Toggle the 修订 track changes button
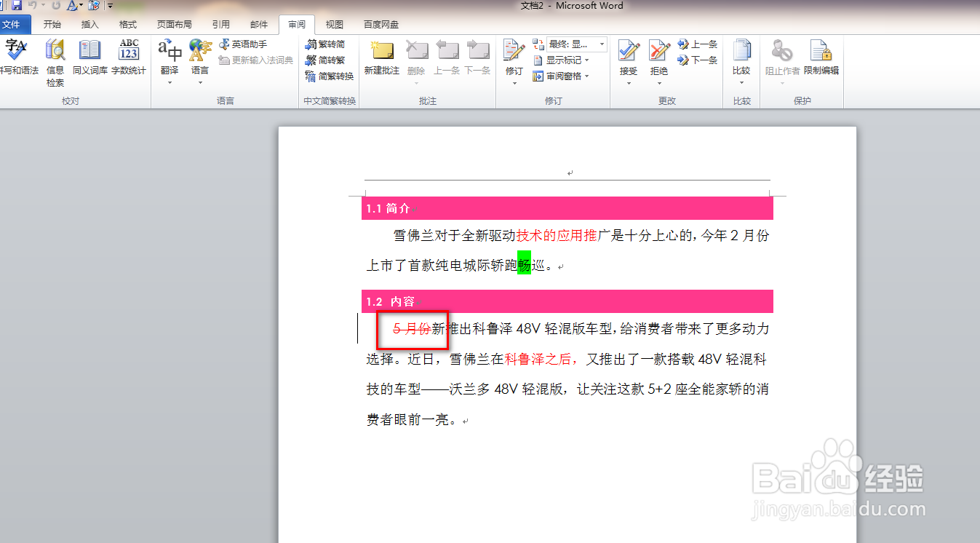This screenshot has width=980, height=543. (x=514, y=63)
